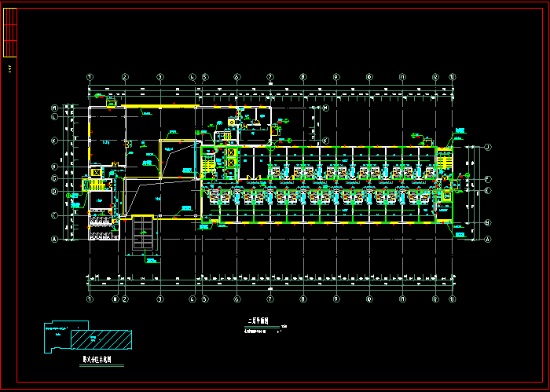Image resolution: width=550 pixels, height=392 pixels.
Task: Select the yellow staircase at east end
Action: click(x=445, y=158)
